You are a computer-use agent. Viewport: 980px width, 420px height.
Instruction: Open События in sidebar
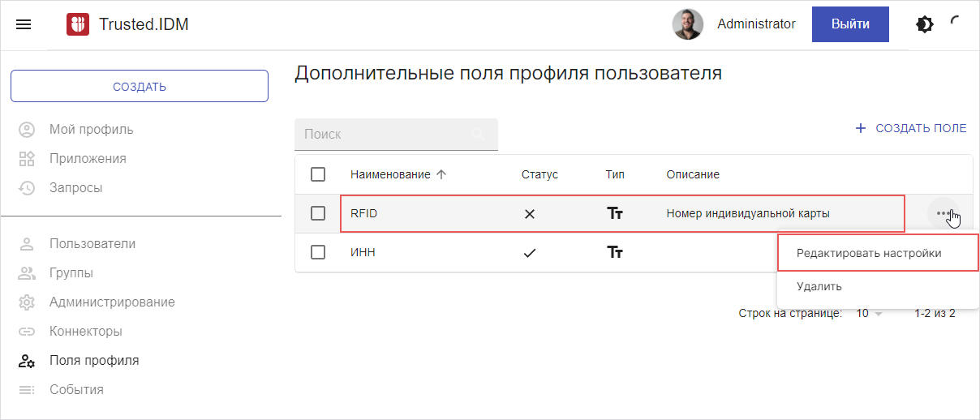(76, 390)
